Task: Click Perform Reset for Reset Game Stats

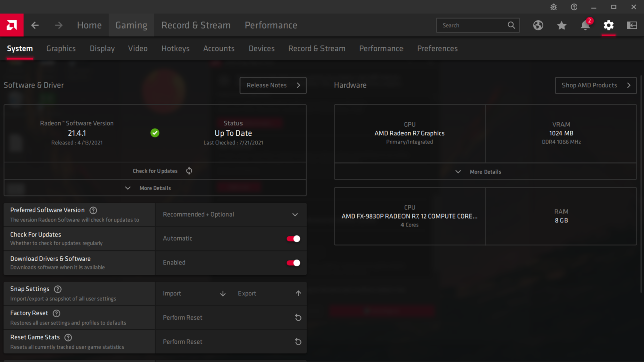Action: click(231, 341)
